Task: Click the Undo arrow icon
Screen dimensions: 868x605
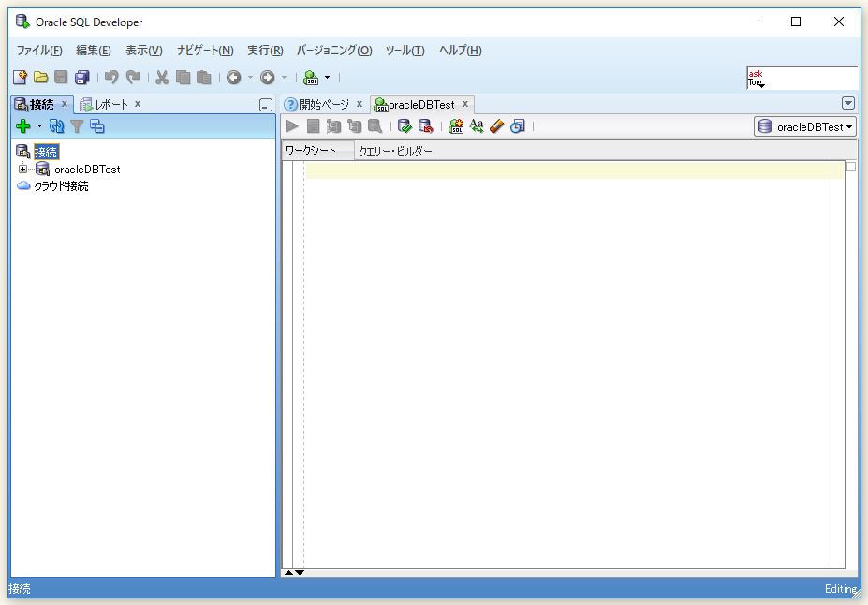Action: pos(111,78)
